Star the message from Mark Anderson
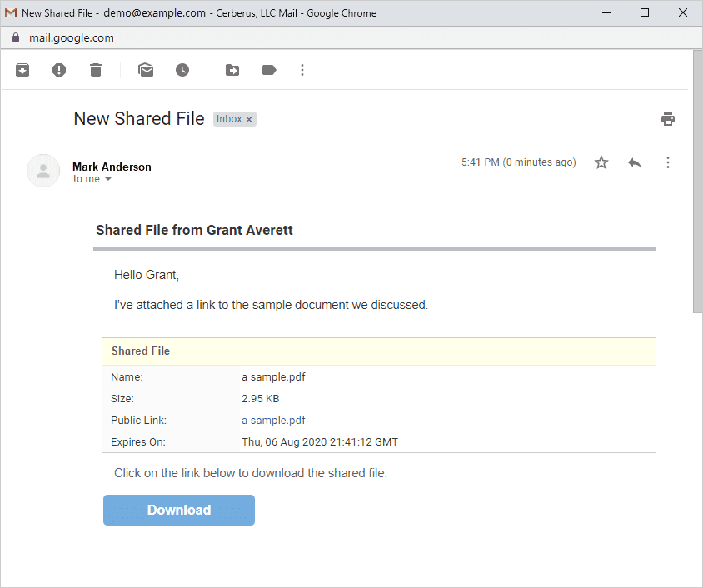This screenshot has height=588, width=703. pyautogui.click(x=601, y=163)
